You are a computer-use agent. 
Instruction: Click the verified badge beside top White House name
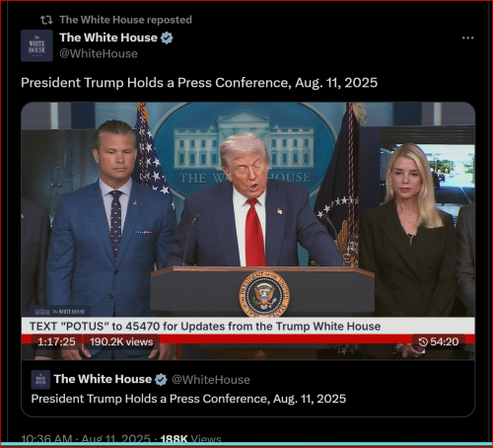tap(167, 37)
